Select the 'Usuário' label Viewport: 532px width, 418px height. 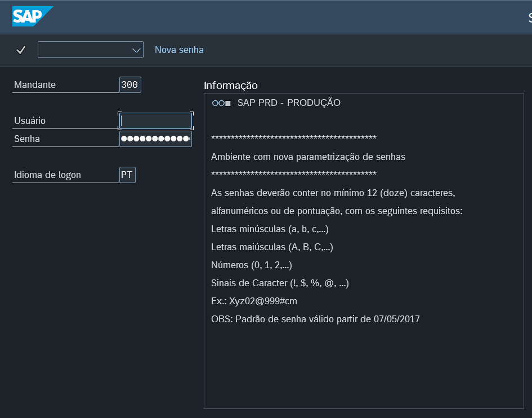[30, 121]
